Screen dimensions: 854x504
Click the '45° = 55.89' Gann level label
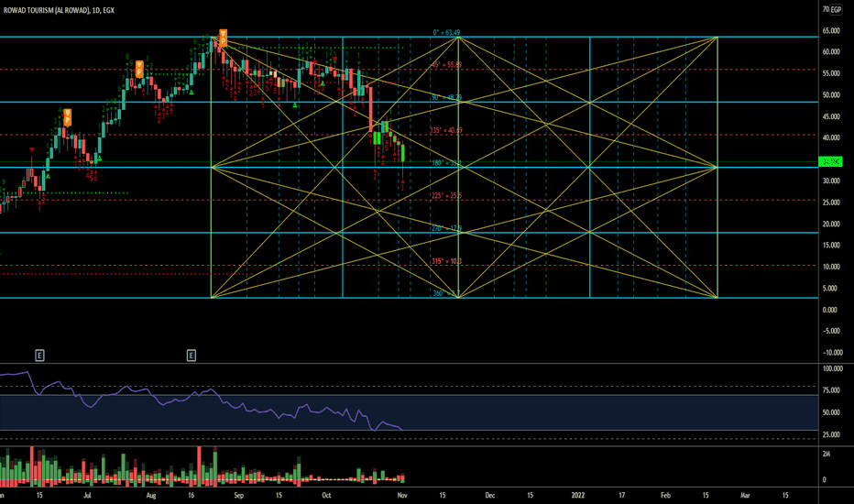[446, 65]
